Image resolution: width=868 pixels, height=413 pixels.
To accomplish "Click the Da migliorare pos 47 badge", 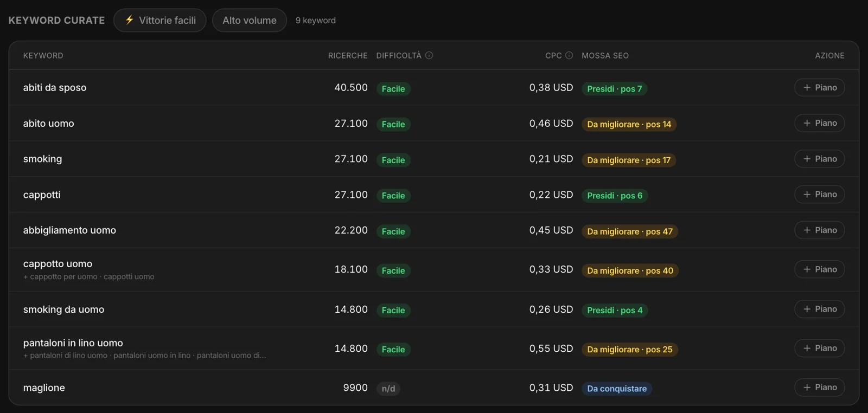I will tap(630, 231).
